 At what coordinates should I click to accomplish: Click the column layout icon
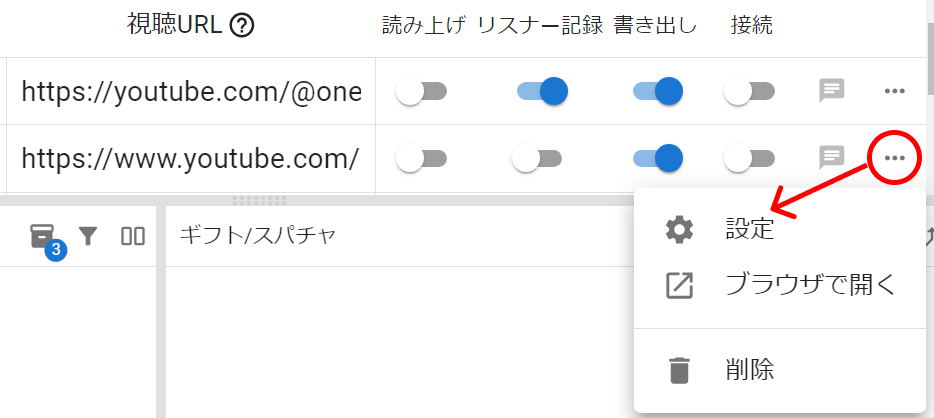133,236
